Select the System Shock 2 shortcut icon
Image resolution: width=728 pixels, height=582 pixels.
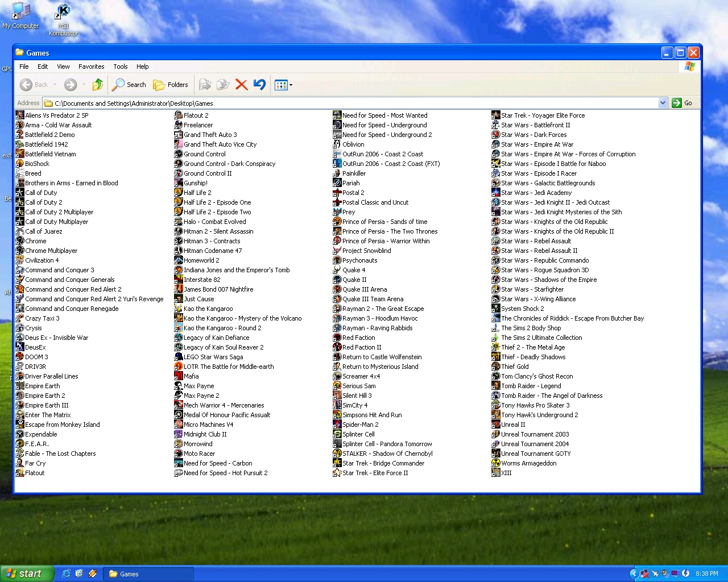click(496, 309)
